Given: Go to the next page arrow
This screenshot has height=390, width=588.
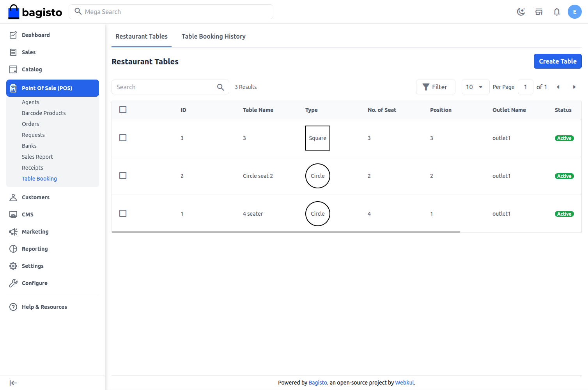Looking at the screenshot, I should [574, 87].
